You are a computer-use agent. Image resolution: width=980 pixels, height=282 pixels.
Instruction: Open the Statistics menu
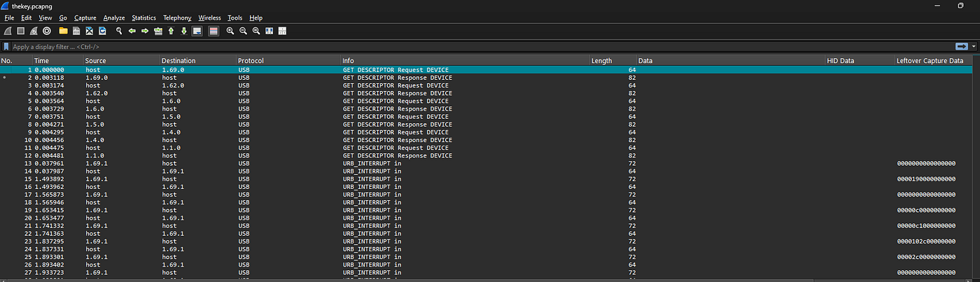pyautogui.click(x=144, y=17)
